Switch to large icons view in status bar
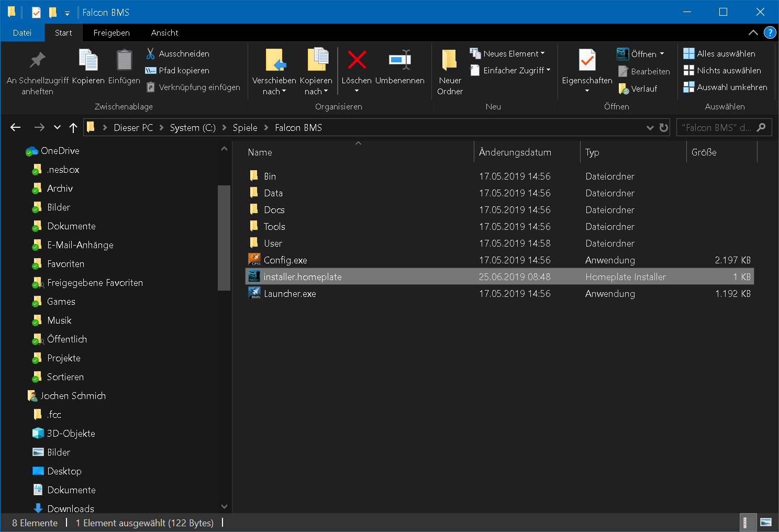779x532 pixels. point(766,522)
